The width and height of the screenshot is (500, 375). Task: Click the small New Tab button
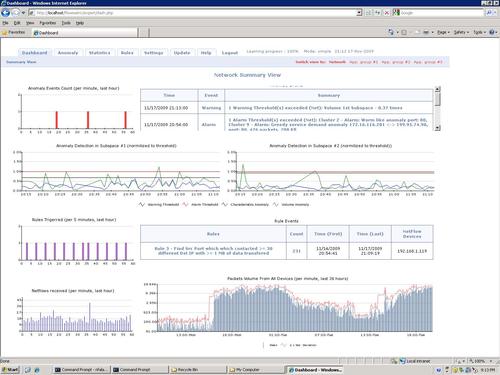coord(144,33)
